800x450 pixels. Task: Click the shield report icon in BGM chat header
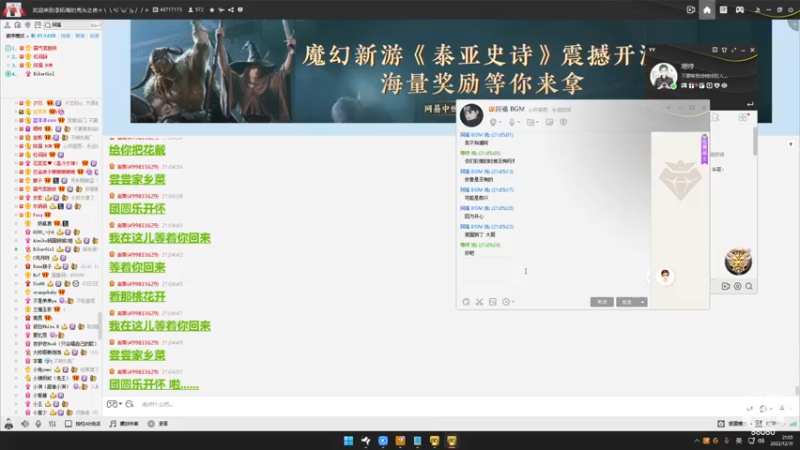point(563,122)
